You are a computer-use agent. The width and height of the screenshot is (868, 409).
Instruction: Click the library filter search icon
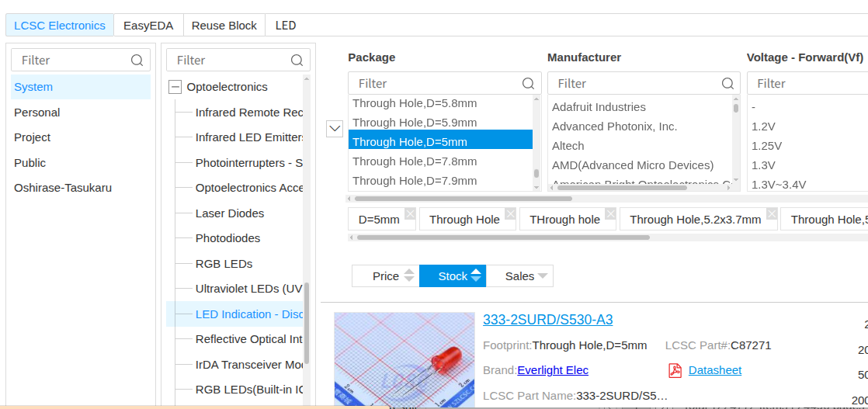point(137,60)
